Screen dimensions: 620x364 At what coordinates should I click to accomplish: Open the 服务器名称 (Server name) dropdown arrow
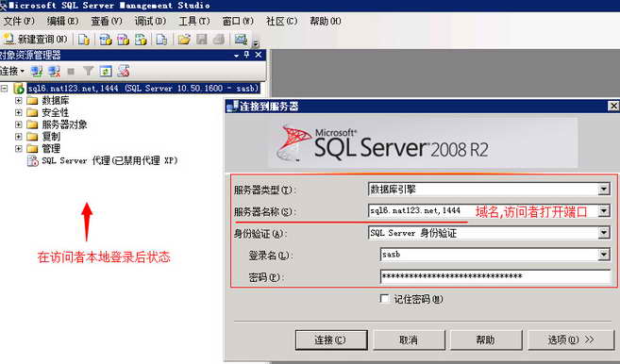(x=603, y=211)
